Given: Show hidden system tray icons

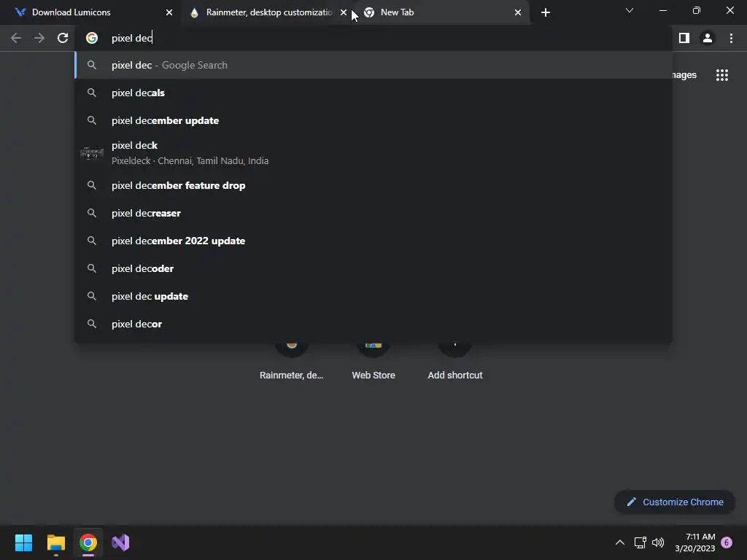Looking at the screenshot, I should tap(620, 542).
